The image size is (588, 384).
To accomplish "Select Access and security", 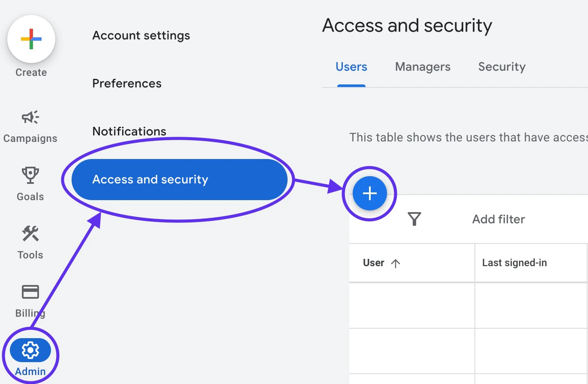I will coord(150,180).
